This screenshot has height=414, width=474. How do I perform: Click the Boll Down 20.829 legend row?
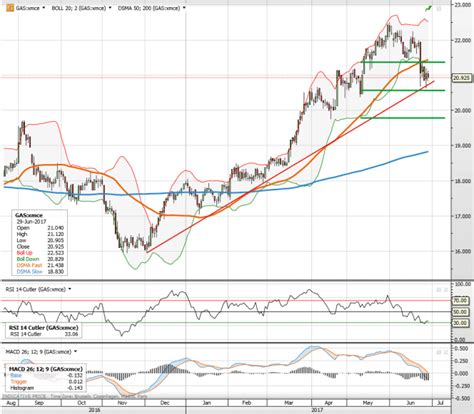click(40, 259)
